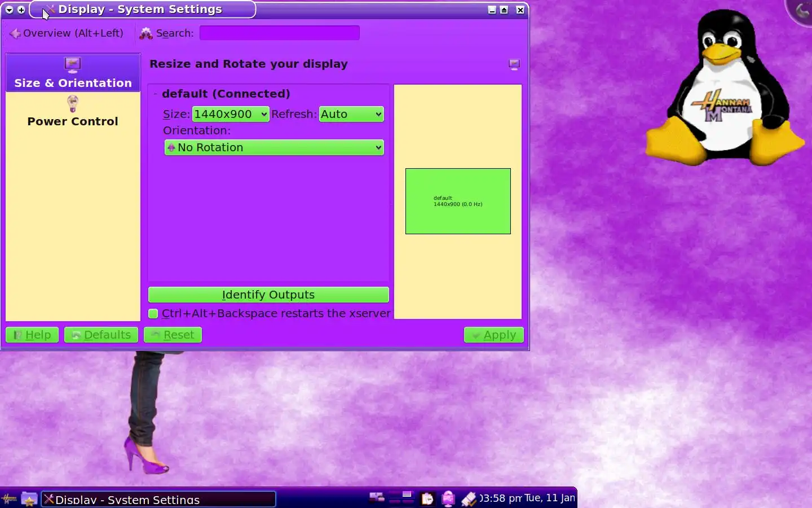Click the Tux penguin desktop image
This screenshot has width=812, height=508.
[725, 87]
